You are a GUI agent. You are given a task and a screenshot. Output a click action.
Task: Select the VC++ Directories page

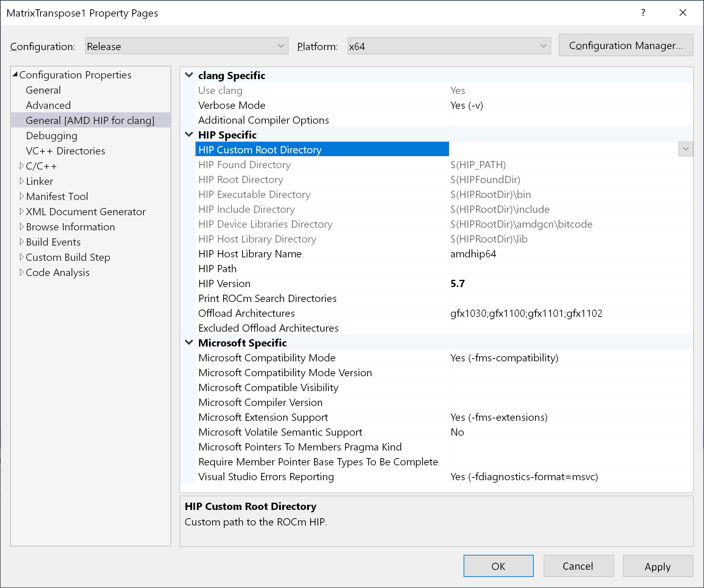click(x=65, y=151)
